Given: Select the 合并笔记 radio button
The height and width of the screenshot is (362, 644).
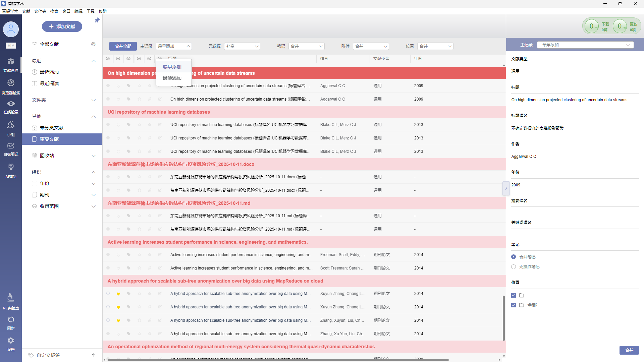Looking at the screenshot, I should pos(514,257).
